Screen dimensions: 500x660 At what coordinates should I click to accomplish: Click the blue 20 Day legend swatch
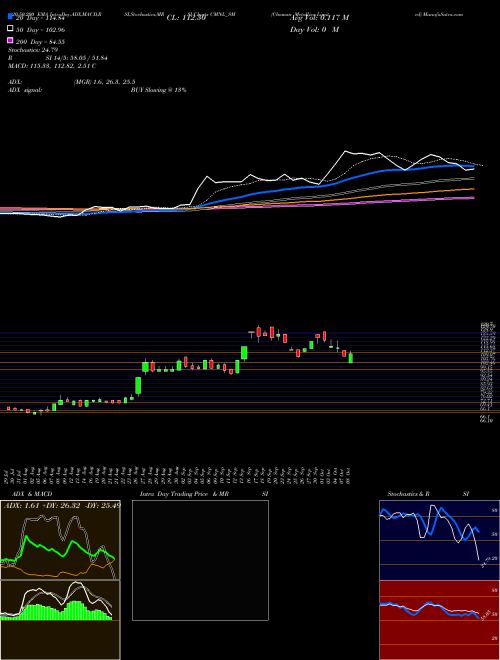(x=10, y=17)
